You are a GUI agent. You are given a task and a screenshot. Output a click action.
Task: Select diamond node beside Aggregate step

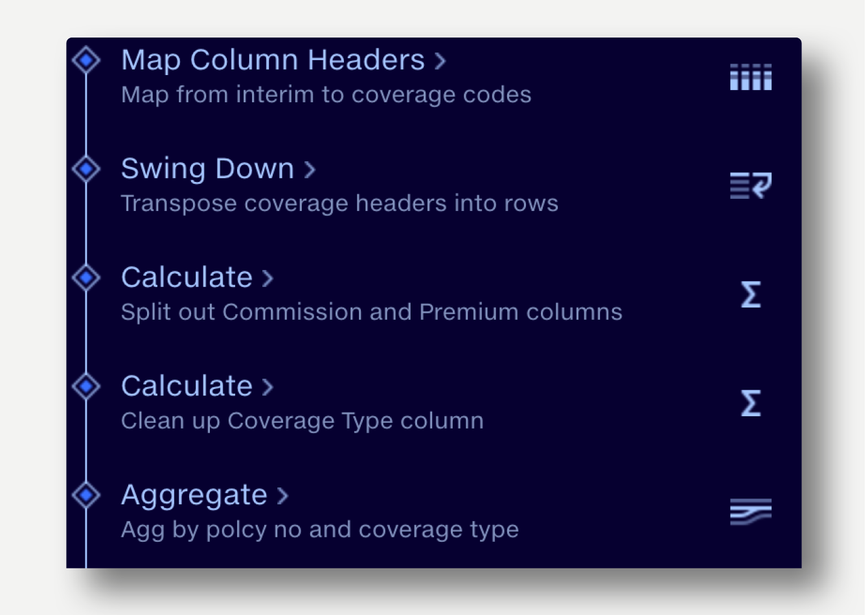coord(86,495)
